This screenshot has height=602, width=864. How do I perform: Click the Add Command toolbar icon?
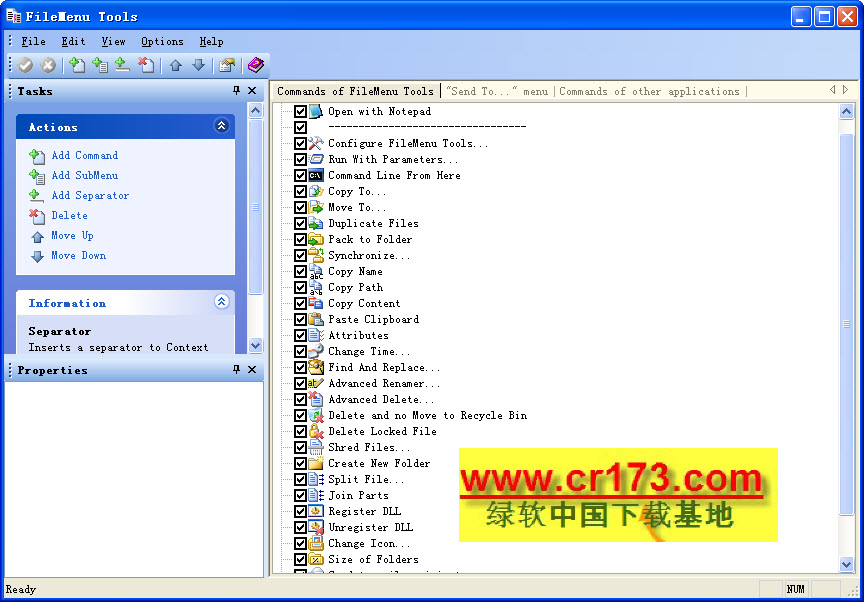(77, 66)
